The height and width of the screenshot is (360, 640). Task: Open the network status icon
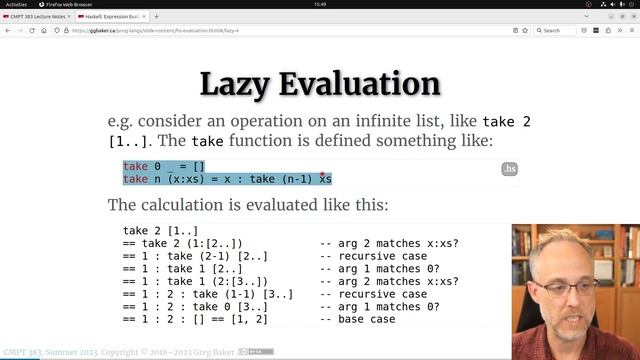603,4
